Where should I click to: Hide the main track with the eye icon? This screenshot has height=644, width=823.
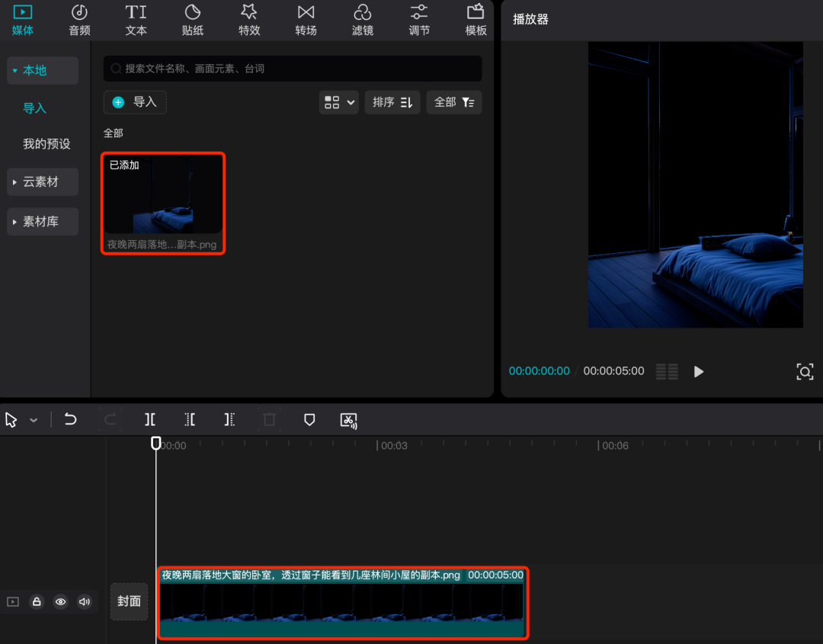[60, 601]
